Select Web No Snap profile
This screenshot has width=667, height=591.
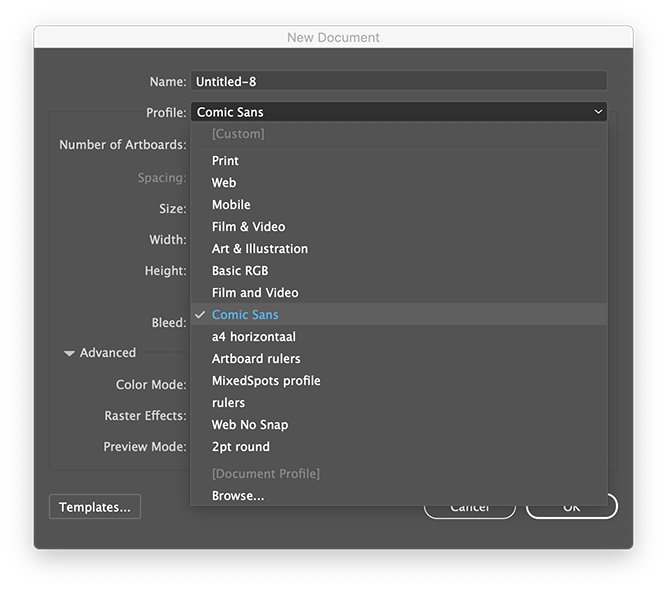(250, 425)
